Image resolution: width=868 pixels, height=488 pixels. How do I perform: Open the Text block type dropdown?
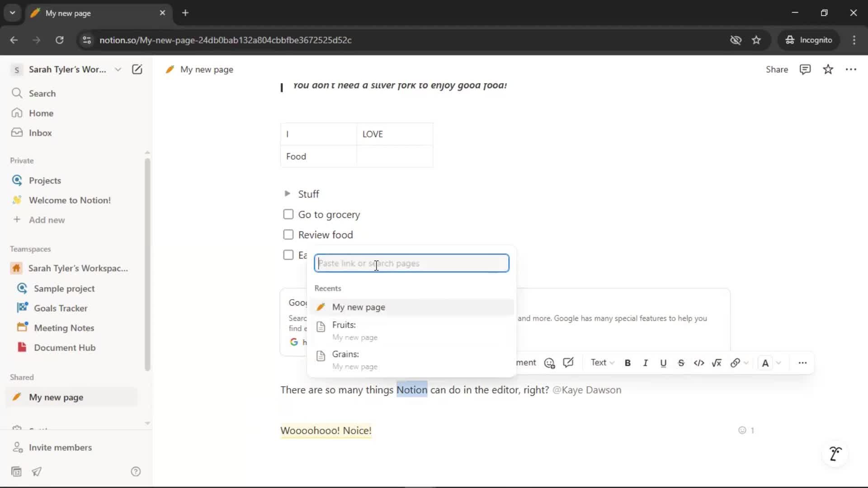pos(602,363)
